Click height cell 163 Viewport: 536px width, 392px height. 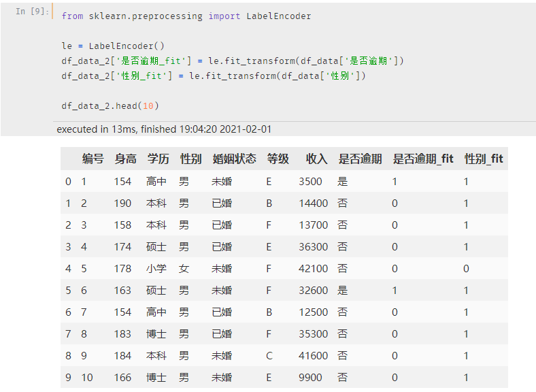point(122,291)
